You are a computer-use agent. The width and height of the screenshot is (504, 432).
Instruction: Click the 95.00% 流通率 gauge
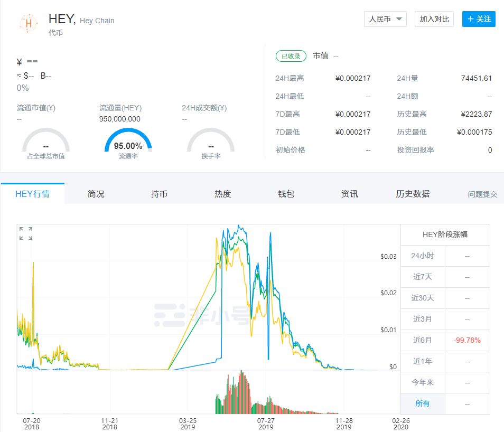coord(128,143)
